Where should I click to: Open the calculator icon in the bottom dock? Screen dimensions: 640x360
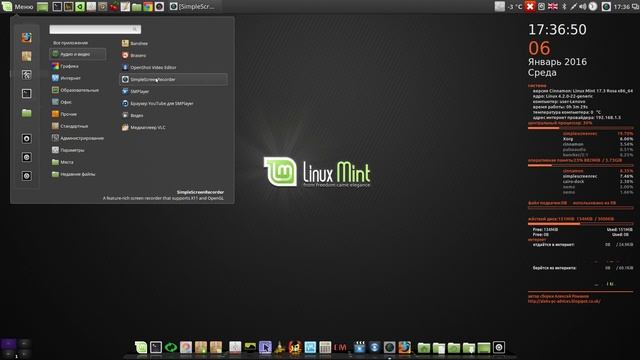pyautogui.click(x=325, y=347)
